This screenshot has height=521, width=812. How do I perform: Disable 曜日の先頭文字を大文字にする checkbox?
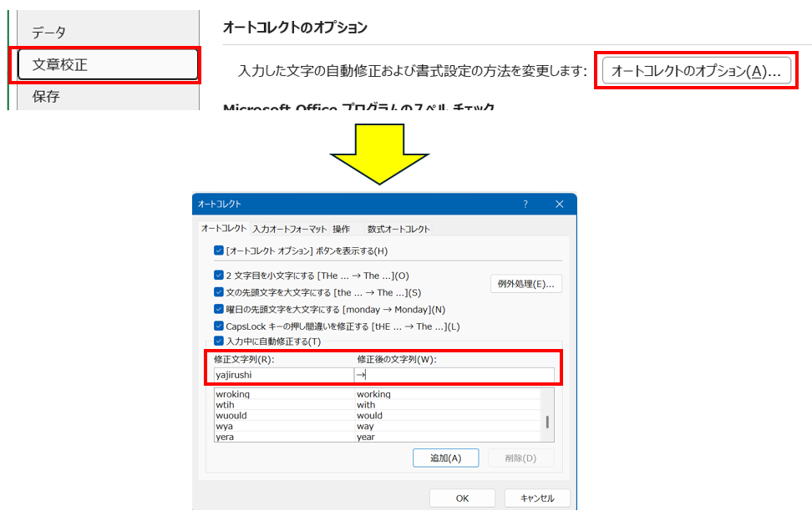219,309
